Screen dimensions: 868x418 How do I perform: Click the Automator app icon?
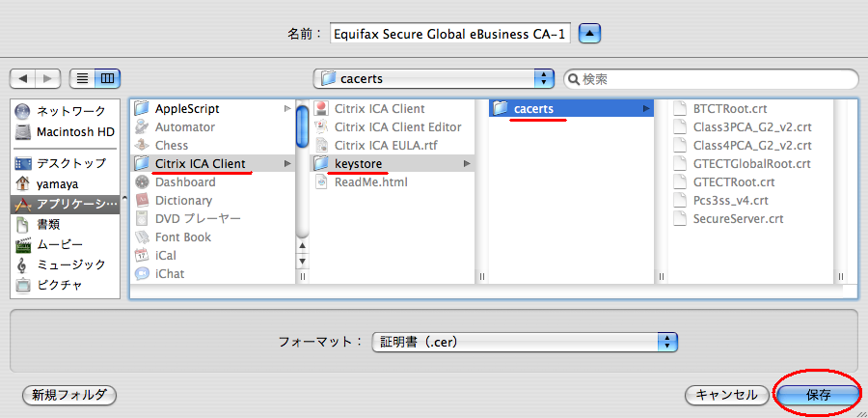(x=143, y=127)
